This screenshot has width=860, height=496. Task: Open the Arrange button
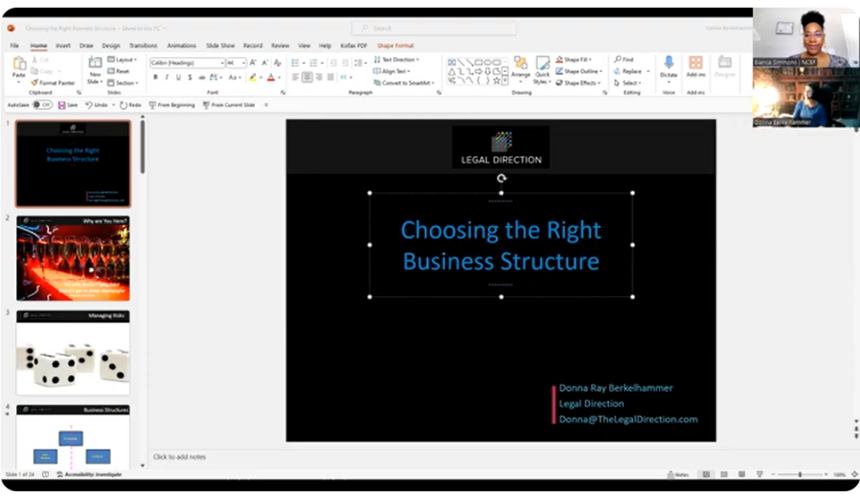pyautogui.click(x=520, y=68)
